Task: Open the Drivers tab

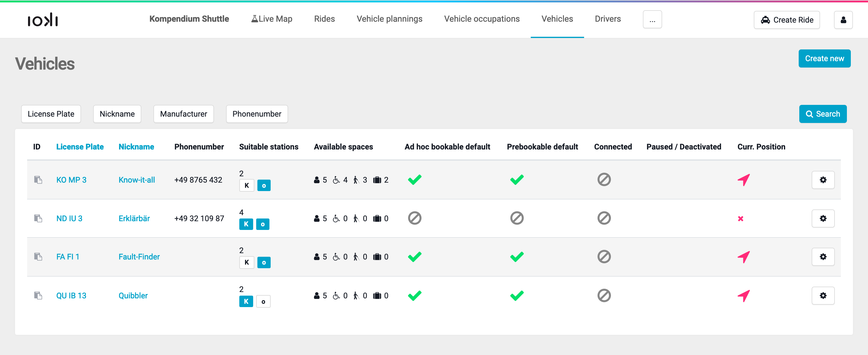Action: click(608, 19)
